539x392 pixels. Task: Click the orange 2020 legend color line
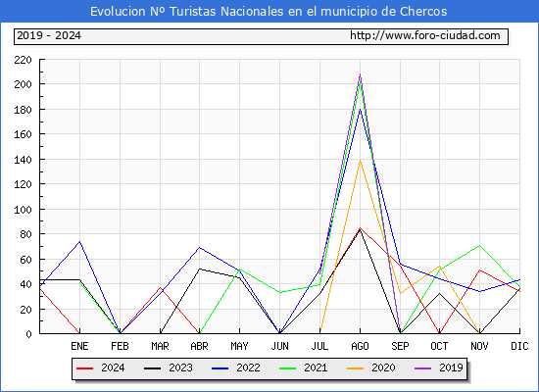click(x=356, y=368)
